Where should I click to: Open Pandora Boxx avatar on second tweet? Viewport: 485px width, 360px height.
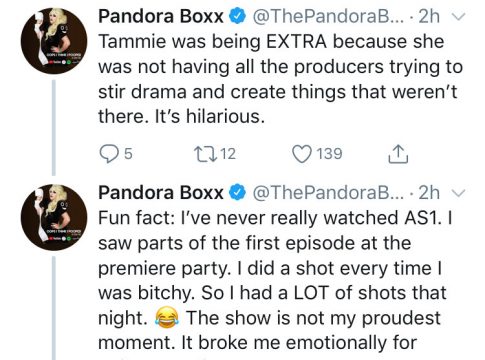54,217
